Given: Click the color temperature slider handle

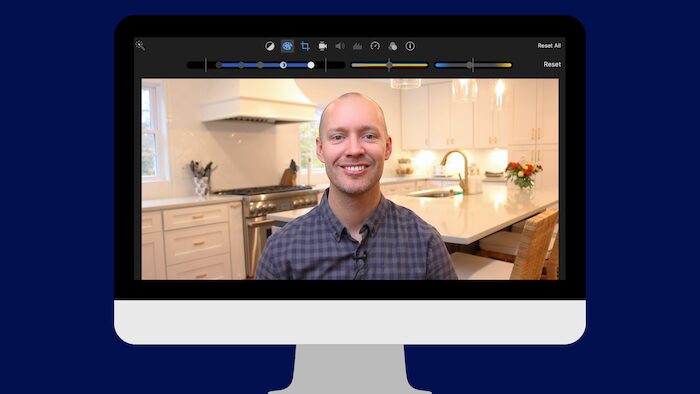Looking at the screenshot, I should [x=471, y=65].
